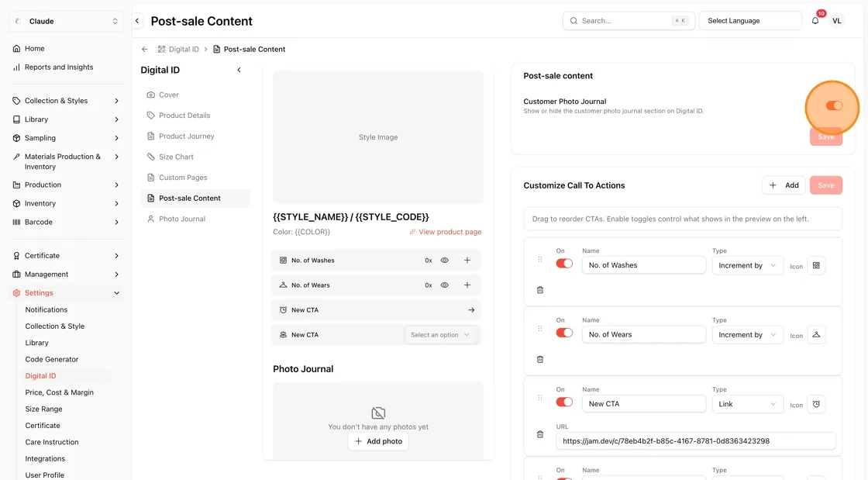The image size is (868, 480).
Task: Delete the New CTA link row
Action: pos(540,434)
